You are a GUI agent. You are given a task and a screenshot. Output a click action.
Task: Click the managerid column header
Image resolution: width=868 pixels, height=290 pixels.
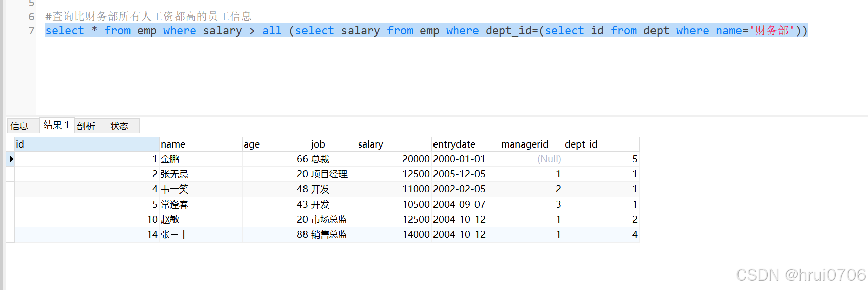531,144
